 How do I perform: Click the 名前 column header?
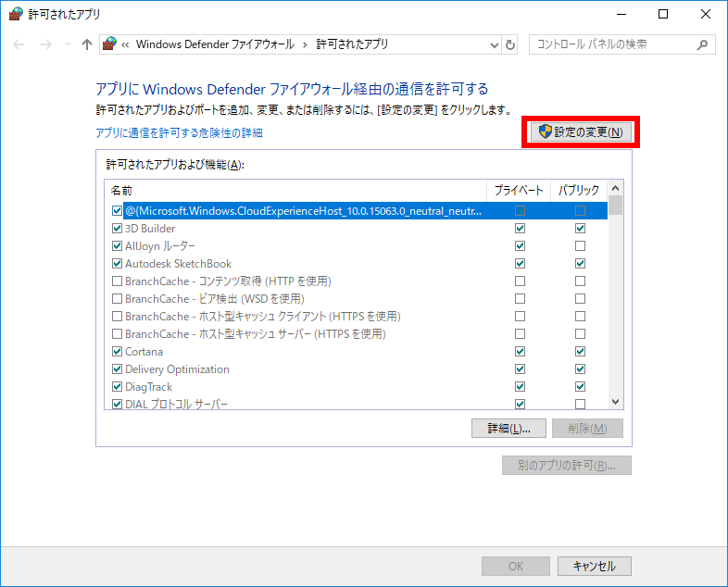point(295,190)
